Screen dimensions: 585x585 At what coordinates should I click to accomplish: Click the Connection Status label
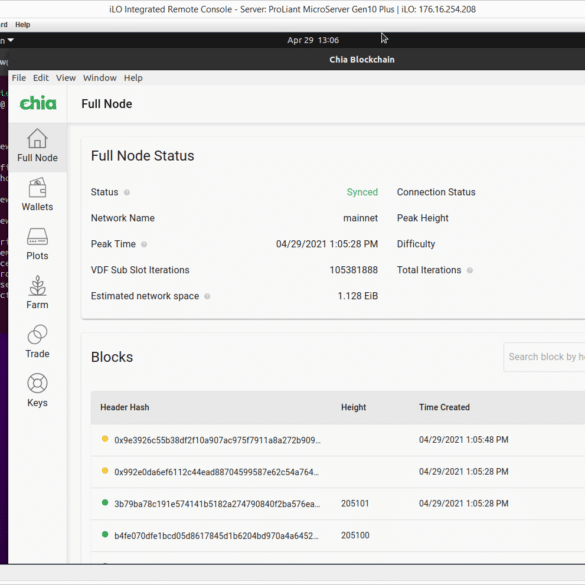click(436, 192)
